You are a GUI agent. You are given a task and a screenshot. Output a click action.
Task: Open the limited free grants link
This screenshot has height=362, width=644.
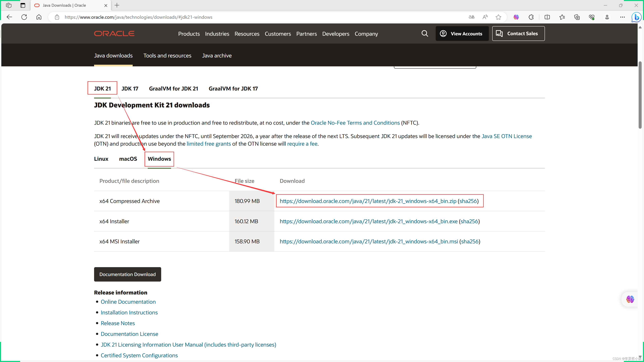pos(209,144)
